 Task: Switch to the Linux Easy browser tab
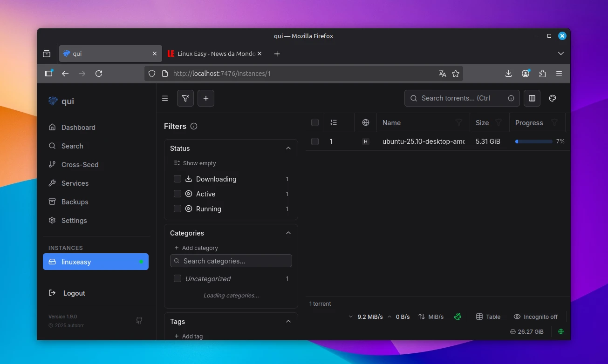(x=212, y=54)
